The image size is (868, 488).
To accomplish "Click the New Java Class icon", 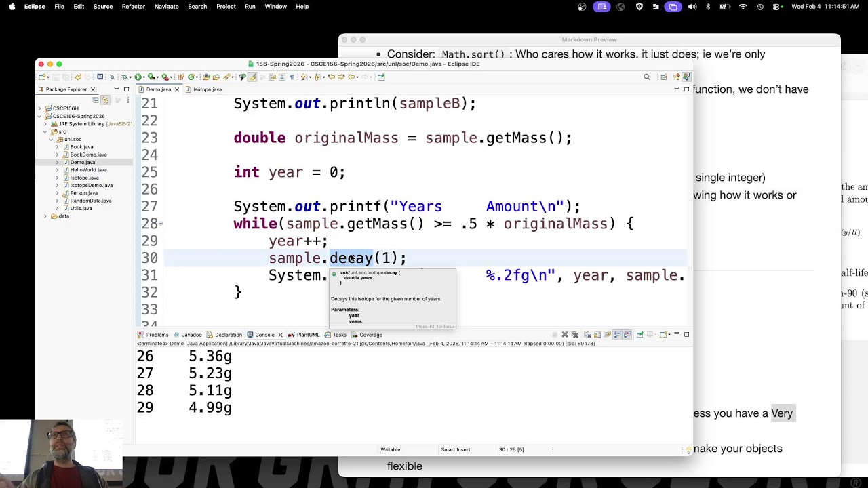I will coord(191,77).
